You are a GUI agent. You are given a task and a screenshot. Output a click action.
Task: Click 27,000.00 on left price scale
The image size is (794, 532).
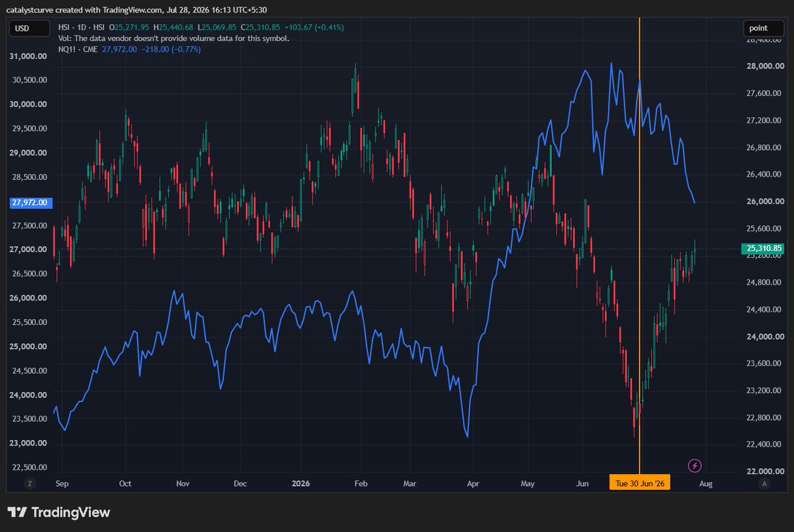coord(28,249)
